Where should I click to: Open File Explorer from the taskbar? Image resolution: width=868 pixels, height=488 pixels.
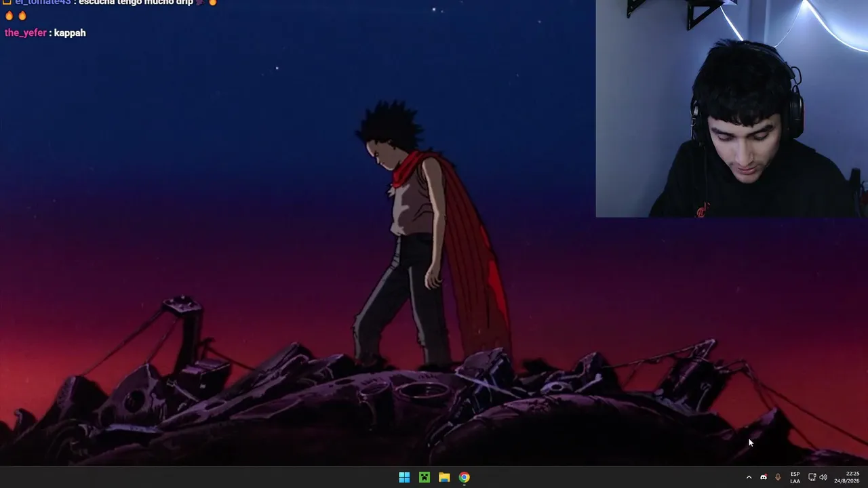[x=444, y=477]
